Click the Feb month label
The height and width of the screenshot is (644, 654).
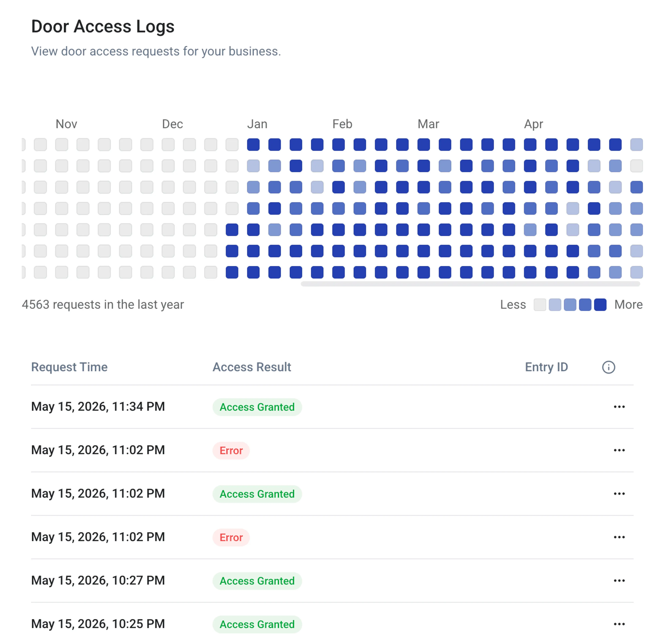pyautogui.click(x=342, y=124)
